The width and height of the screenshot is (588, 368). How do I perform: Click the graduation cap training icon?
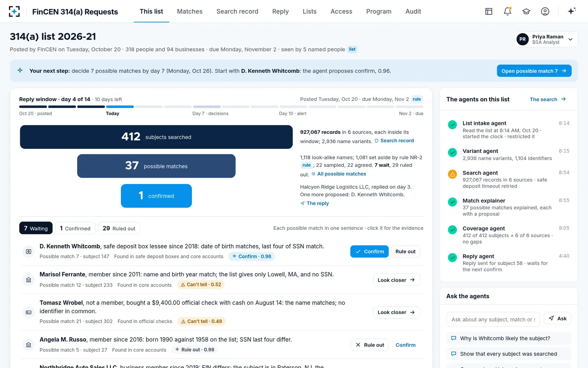click(x=526, y=11)
